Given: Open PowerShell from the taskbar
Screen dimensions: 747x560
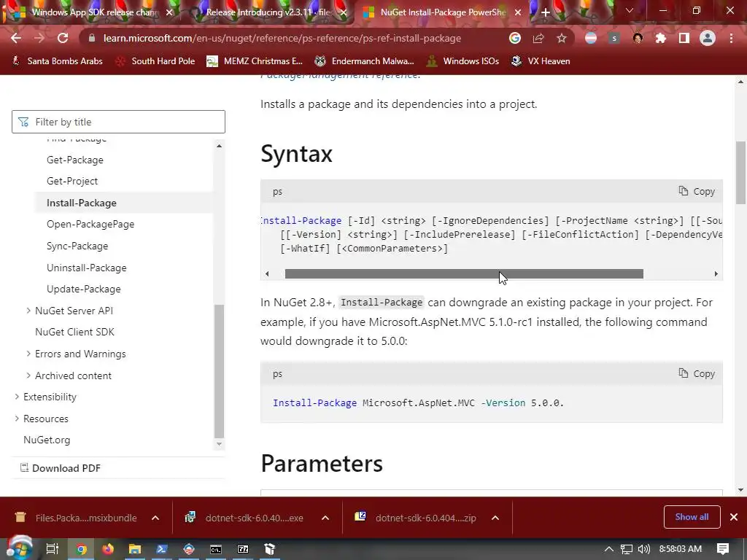Looking at the screenshot, I should click(x=161, y=549).
